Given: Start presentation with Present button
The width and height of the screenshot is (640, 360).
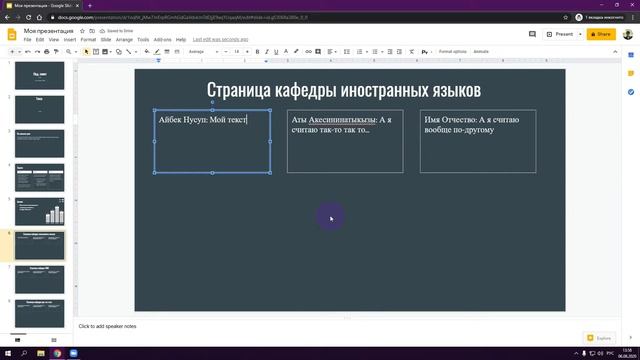Looking at the screenshot, I should (560, 34).
